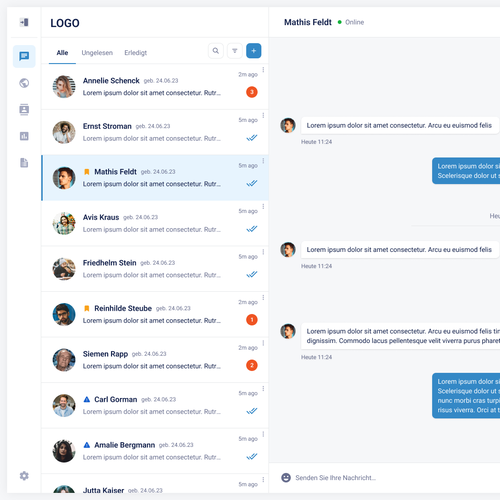Click the unread badge 3 on Annelie Schenck
The width and height of the screenshot is (500, 500).
click(252, 92)
